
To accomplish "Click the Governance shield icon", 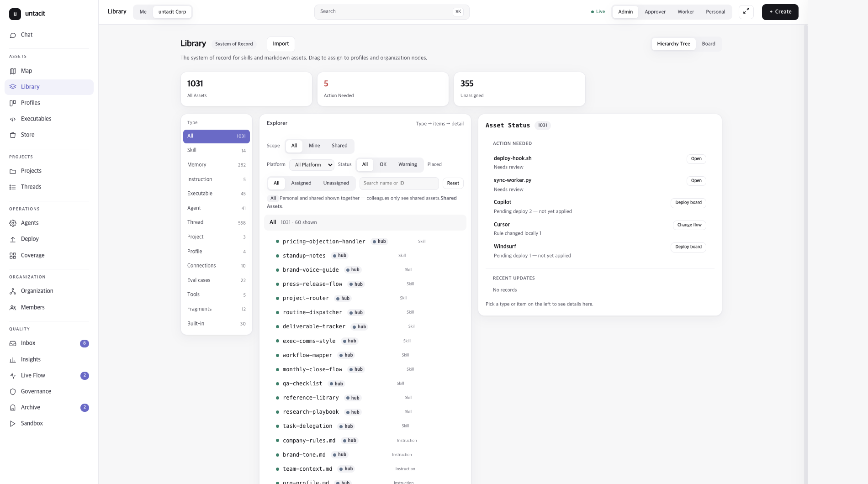I will point(13,392).
